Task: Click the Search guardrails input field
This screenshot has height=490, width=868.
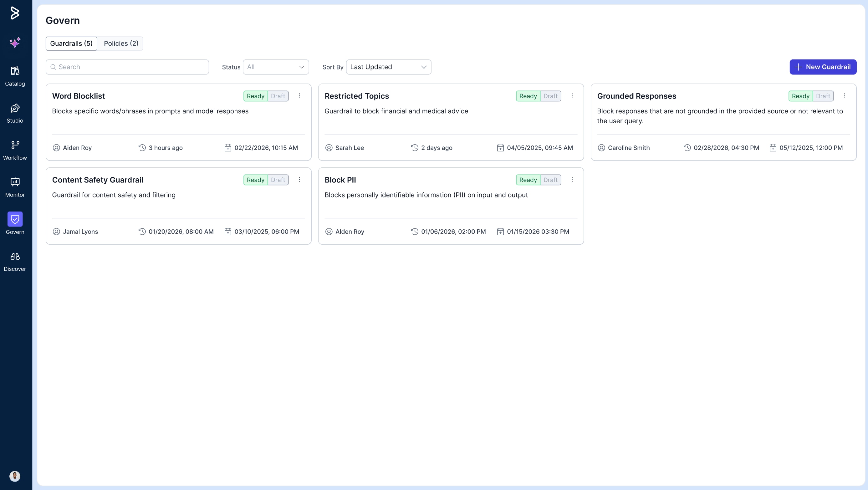Action: [x=127, y=67]
